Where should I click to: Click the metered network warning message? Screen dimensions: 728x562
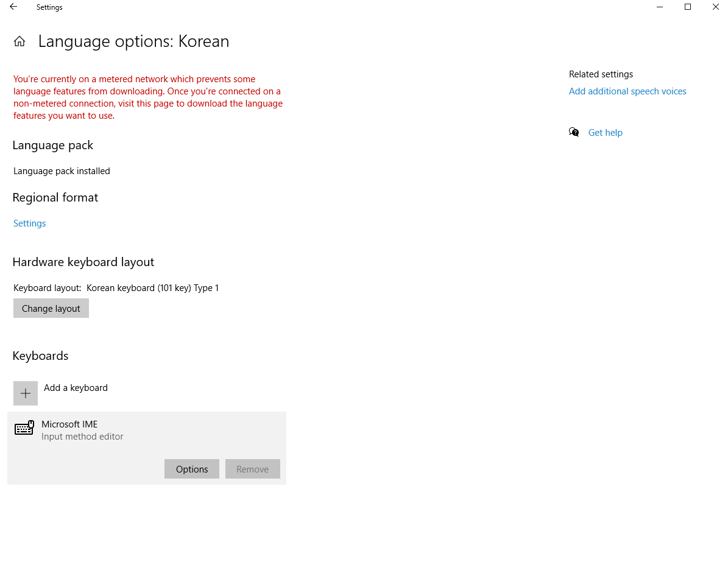click(x=148, y=97)
